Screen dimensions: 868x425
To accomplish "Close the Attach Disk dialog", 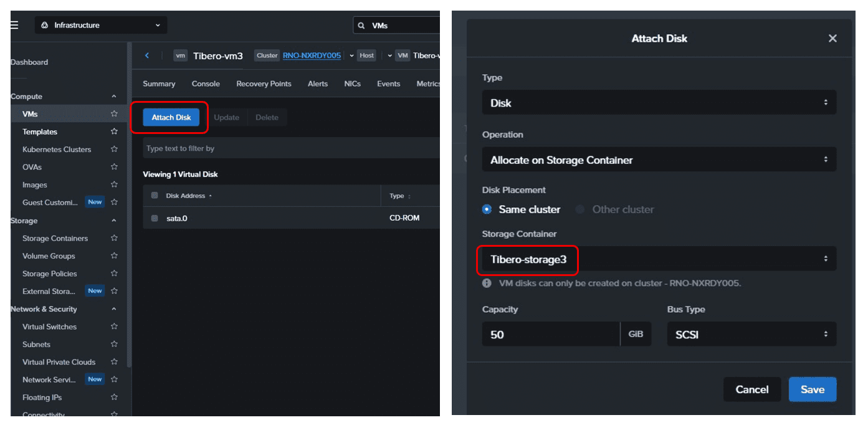I will pyautogui.click(x=832, y=39).
